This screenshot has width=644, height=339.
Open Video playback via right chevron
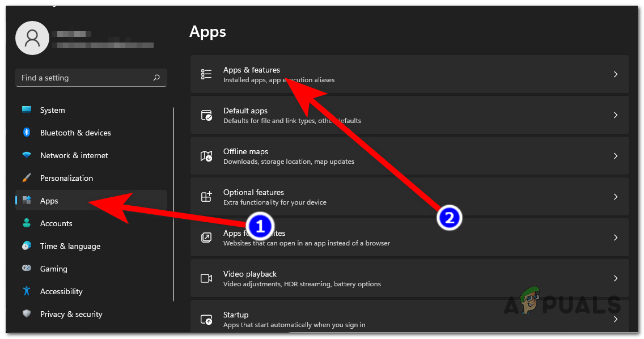pyautogui.click(x=615, y=278)
